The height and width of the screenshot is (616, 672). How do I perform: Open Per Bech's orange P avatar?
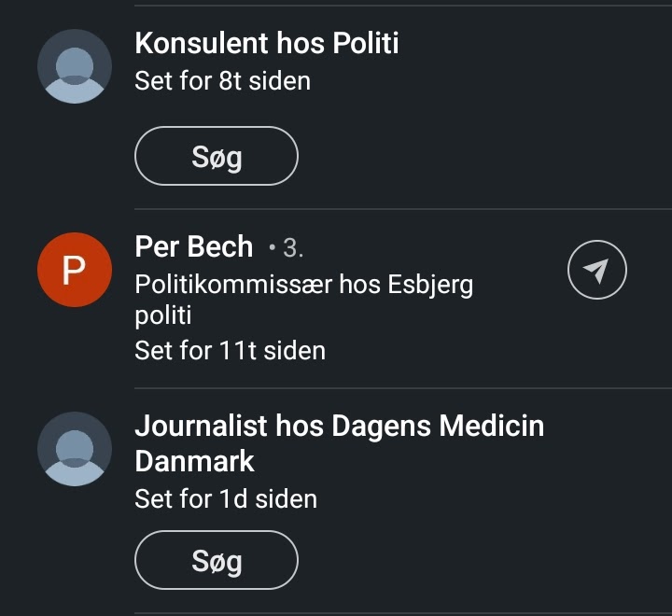point(75,270)
